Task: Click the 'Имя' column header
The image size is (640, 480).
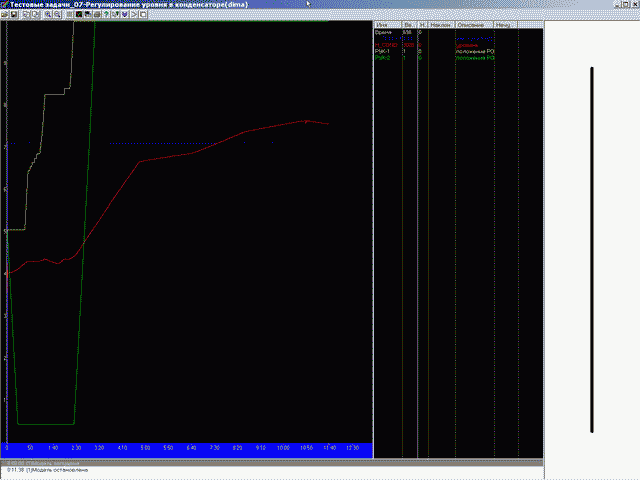Action: (x=388, y=25)
